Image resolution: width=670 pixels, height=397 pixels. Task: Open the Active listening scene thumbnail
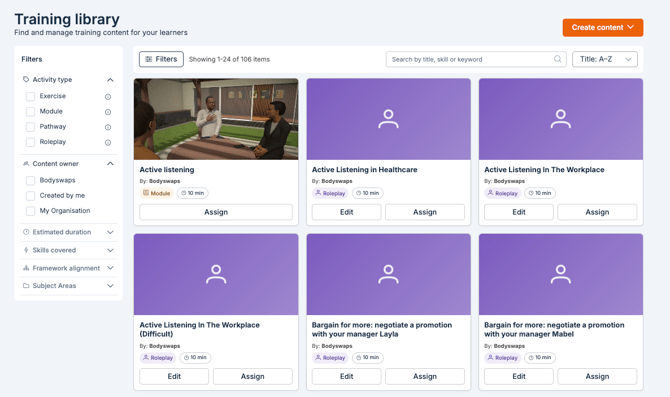click(x=216, y=119)
